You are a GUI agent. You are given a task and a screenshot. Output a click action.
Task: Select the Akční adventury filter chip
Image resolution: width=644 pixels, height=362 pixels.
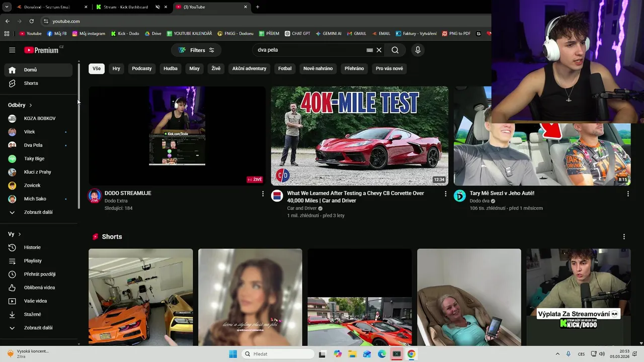click(x=249, y=68)
